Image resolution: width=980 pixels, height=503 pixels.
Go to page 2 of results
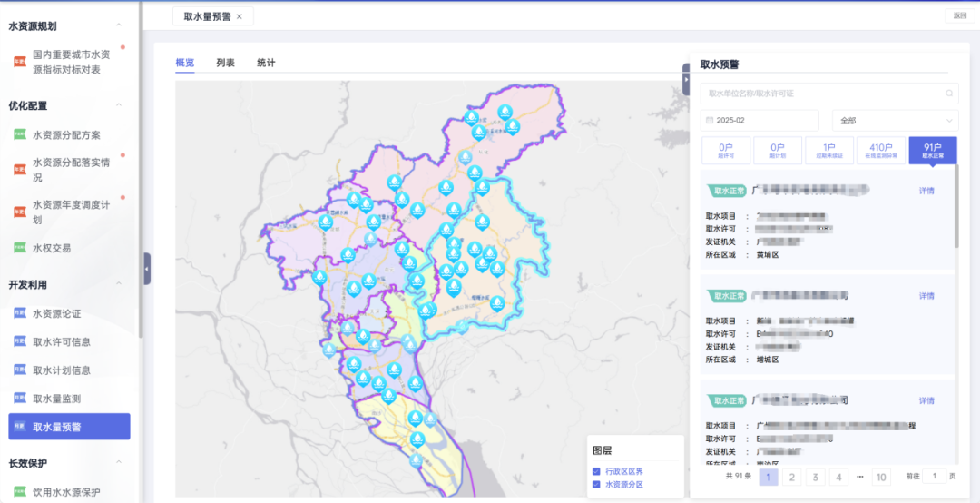(x=791, y=477)
